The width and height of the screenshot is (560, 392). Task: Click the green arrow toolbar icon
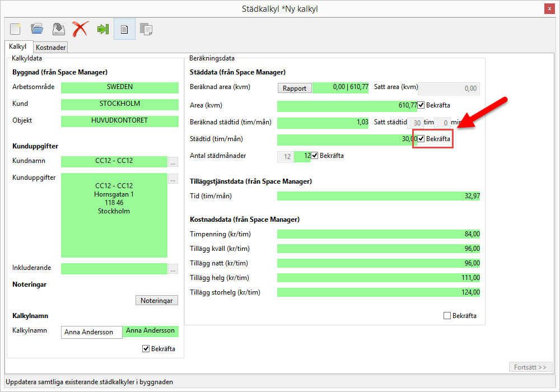pyautogui.click(x=102, y=29)
